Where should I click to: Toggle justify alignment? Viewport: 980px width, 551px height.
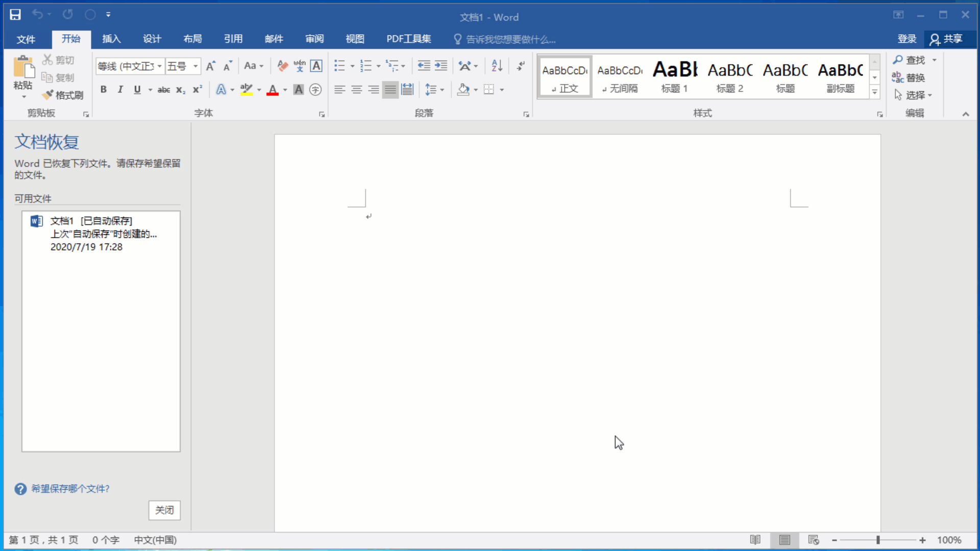(x=390, y=90)
